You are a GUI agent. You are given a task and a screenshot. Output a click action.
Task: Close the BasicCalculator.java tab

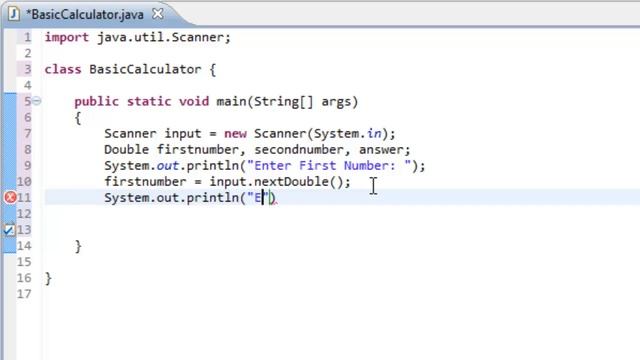(x=158, y=14)
